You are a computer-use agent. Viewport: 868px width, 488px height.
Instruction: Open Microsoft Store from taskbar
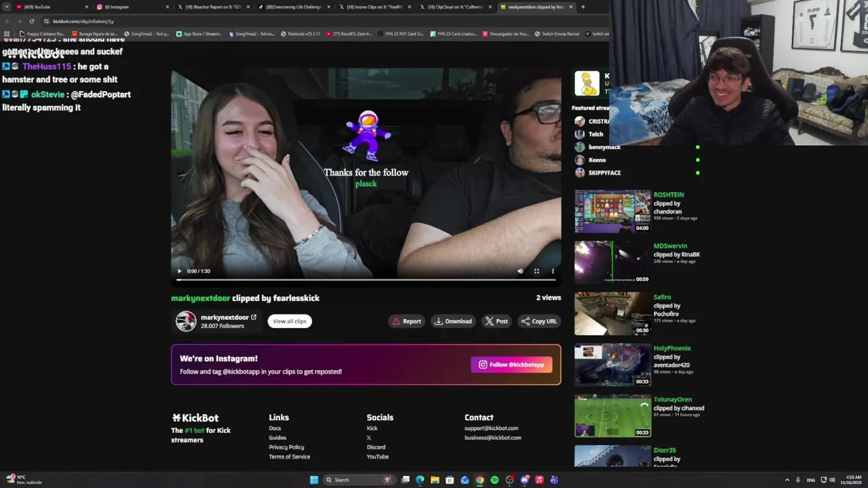coord(450,480)
